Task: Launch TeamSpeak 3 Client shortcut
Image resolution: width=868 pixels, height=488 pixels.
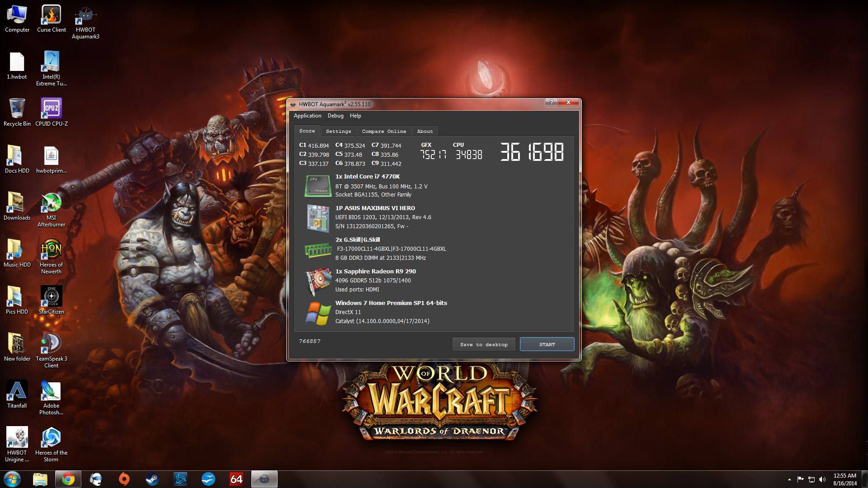Action: (52, 351)
